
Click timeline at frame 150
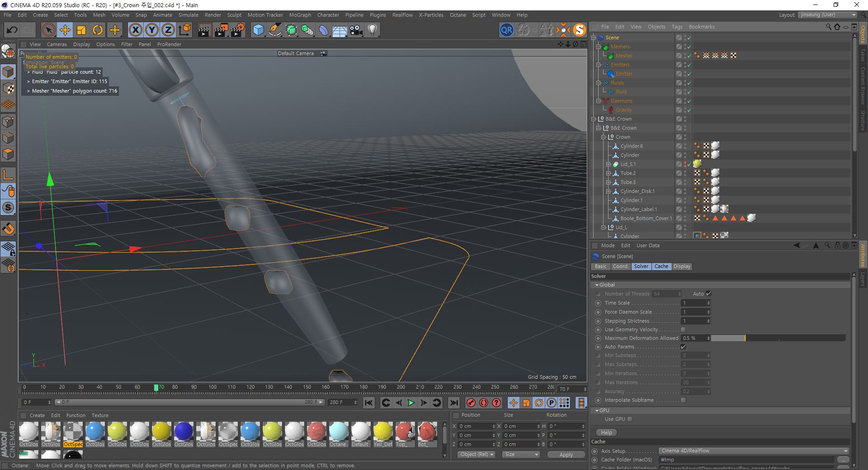click(307, 387)
